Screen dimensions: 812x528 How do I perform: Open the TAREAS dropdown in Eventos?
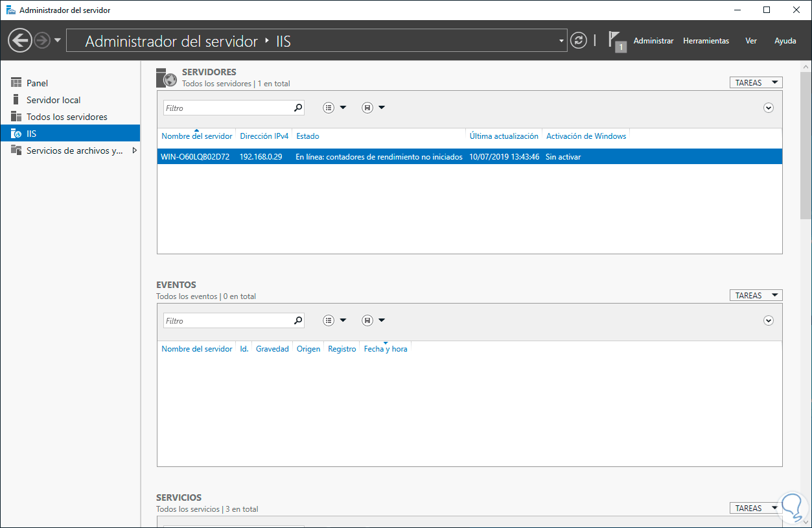pos(756,295)
